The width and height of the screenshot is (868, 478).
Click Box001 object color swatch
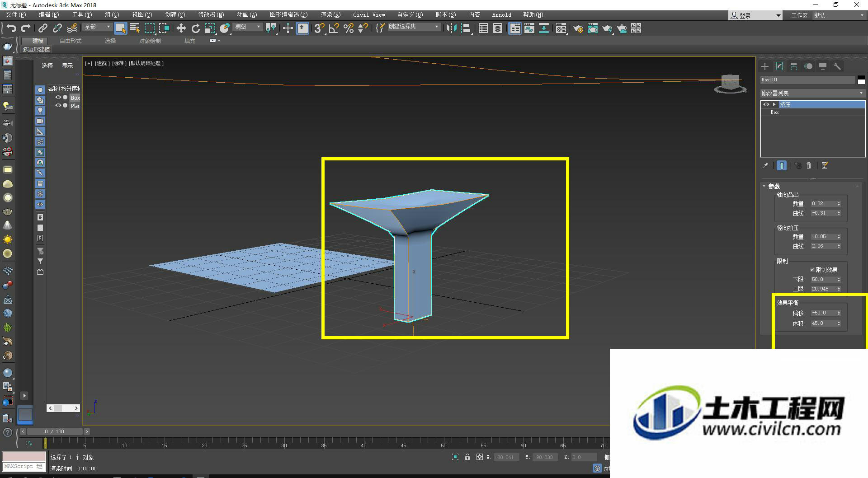coord(861,80)
